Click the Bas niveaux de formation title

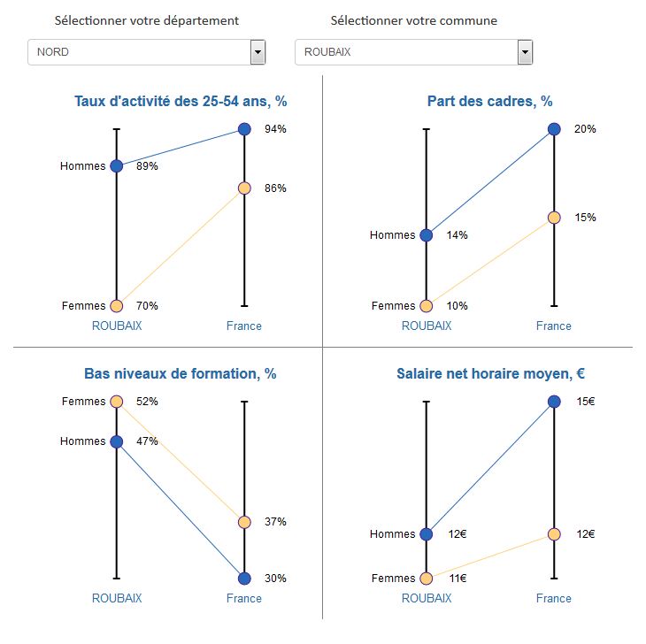[x=181, y=374]
